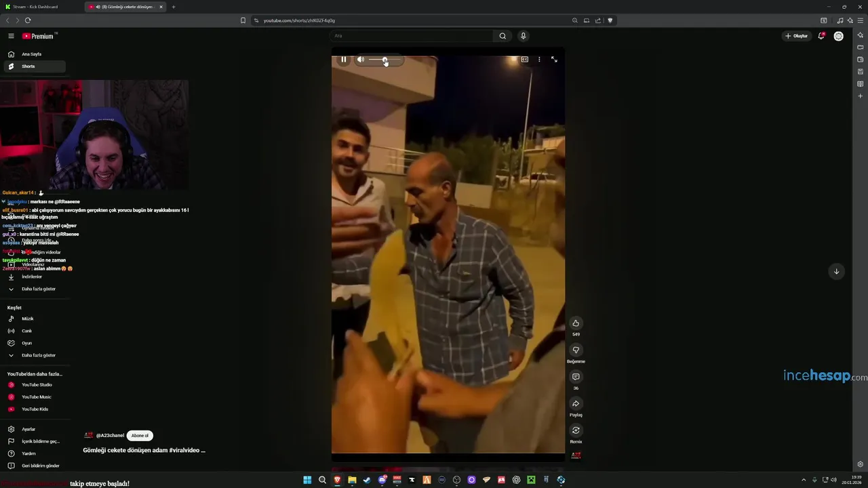Viewport: 868px width, 488px height.
Task: Reload the page
Action: pyautogui.click(x=28, y=20)
